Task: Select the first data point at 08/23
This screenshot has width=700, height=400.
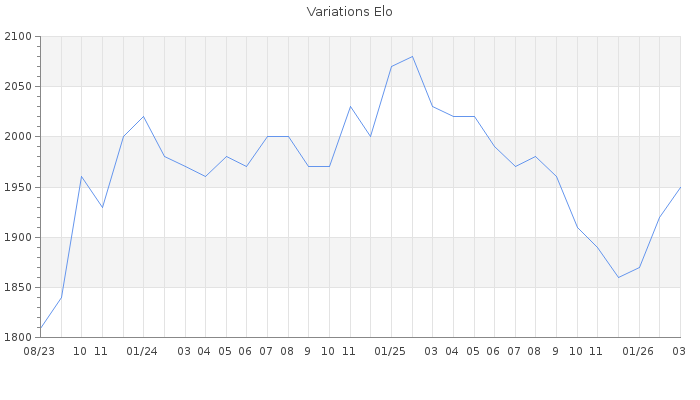Action: pyautogui.click(x=40, y=327)
